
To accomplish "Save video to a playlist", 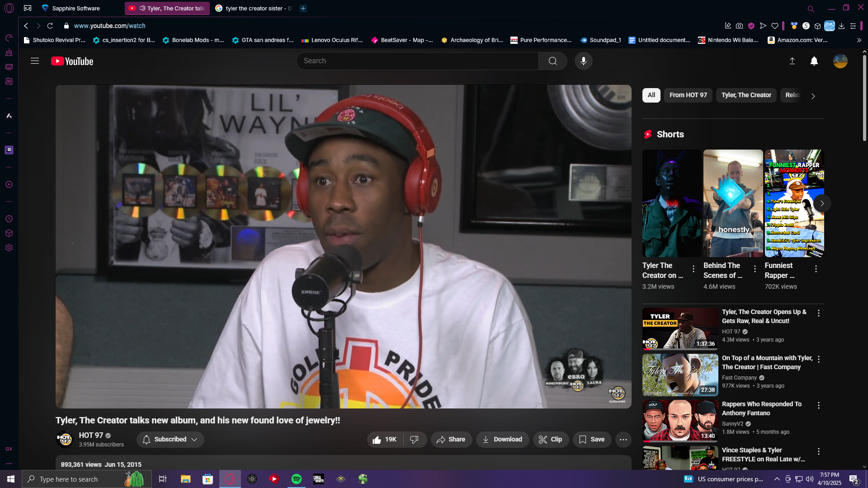I will coord(591,439).
